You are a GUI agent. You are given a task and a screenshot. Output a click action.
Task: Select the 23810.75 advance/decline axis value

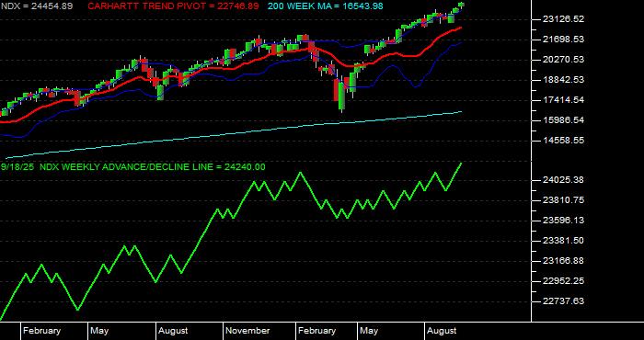563,200
